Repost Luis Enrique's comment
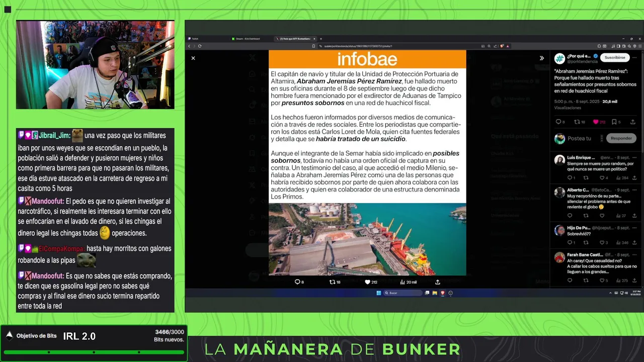Viewport: 644px width, 362px height. 586,177
